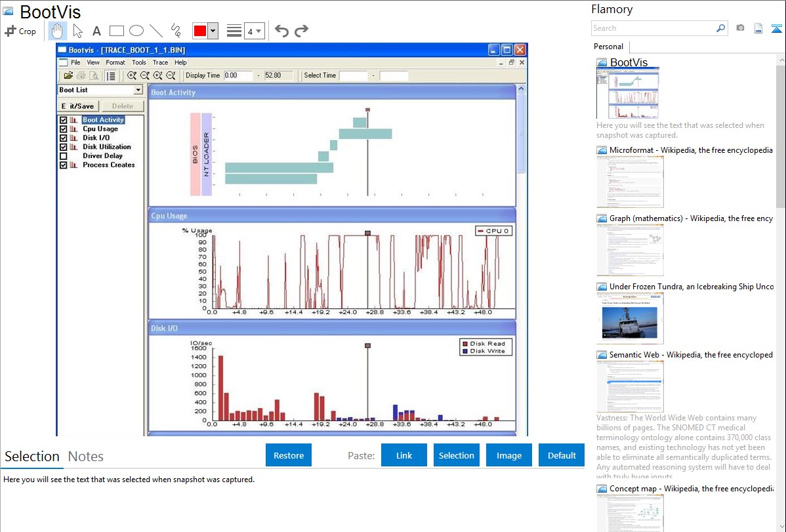This screenshot has width=786, height=532.
Task: Switch to the Notes tab
Action: click(x=86, y=457)
